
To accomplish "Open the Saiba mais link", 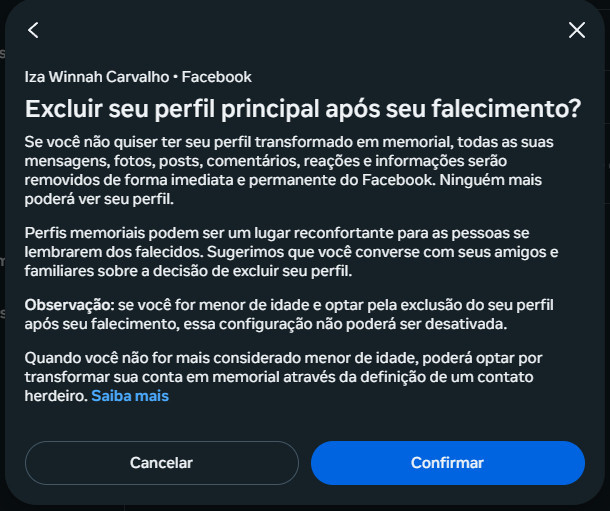I will tap(130, 396).
